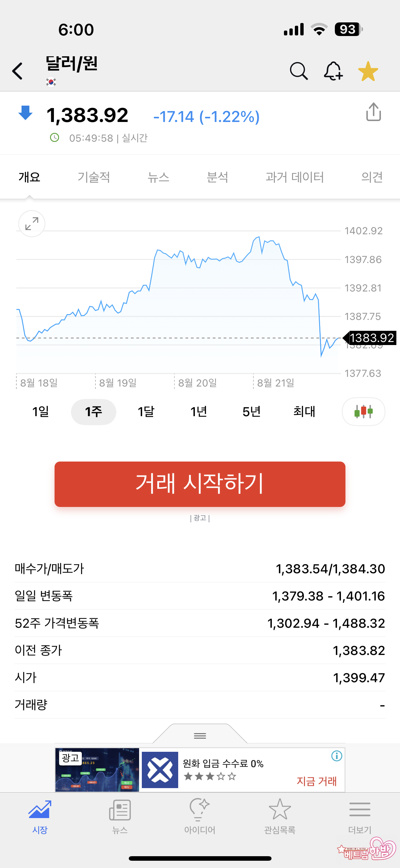400x868 pixels.
Task: Select the 1일 chart range
Action: point(41,411)
